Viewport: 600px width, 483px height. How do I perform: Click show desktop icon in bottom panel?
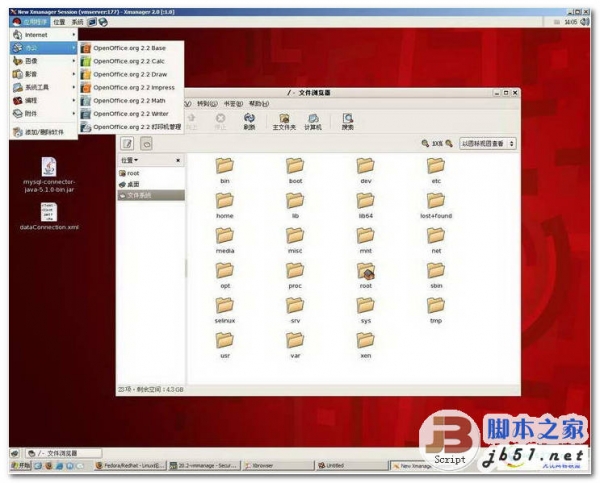pos(15,454)
